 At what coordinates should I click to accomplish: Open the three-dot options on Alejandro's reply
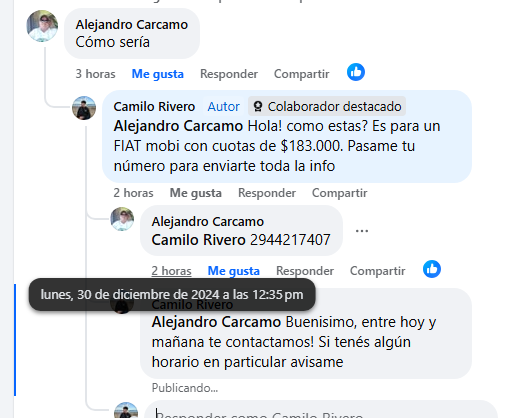tap(362, 231)
